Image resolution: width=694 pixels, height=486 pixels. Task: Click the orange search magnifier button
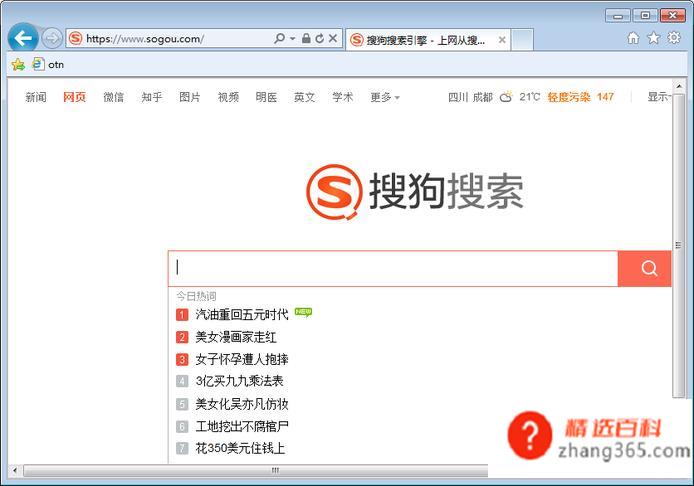pos(644,268)
